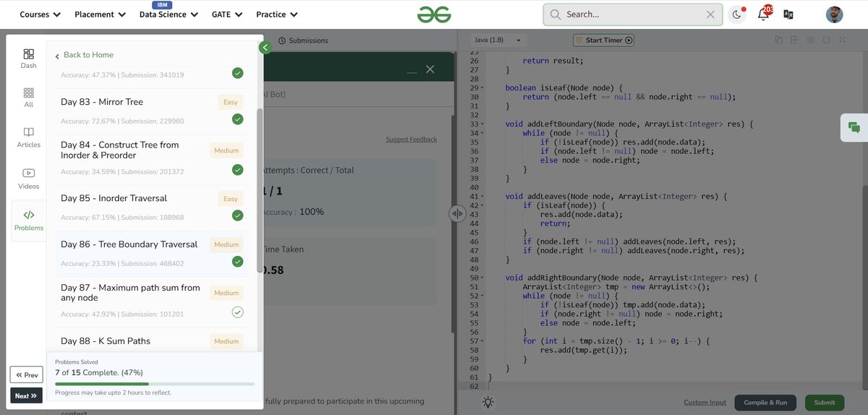Switch to the Submissions tab
Viewport: 868px width, 415px height.
303,40
